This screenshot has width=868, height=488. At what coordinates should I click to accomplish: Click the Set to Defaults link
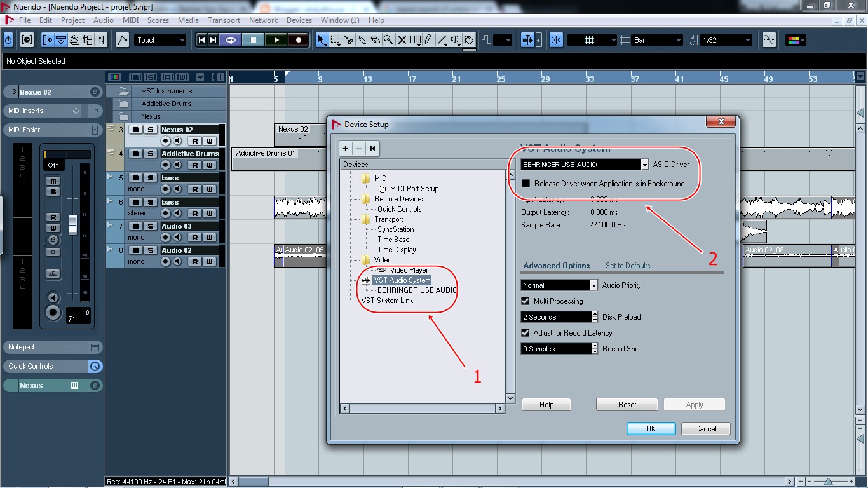(x=628, y=266)
